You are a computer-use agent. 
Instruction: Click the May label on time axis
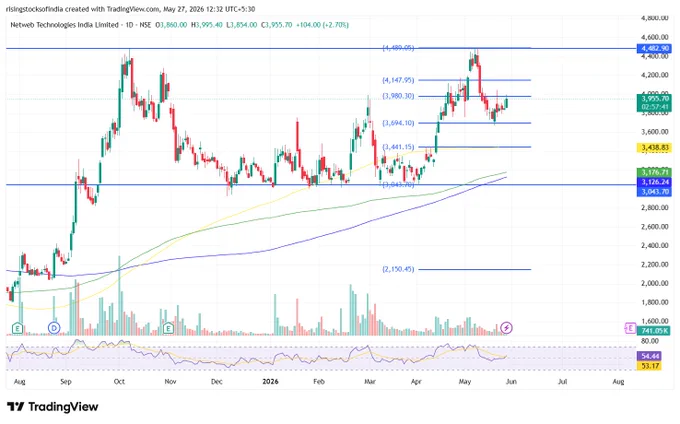tap(465, 382)
